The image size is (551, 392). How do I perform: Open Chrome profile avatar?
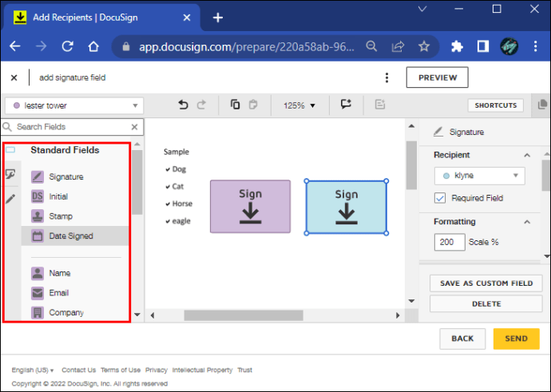(509, 46)
